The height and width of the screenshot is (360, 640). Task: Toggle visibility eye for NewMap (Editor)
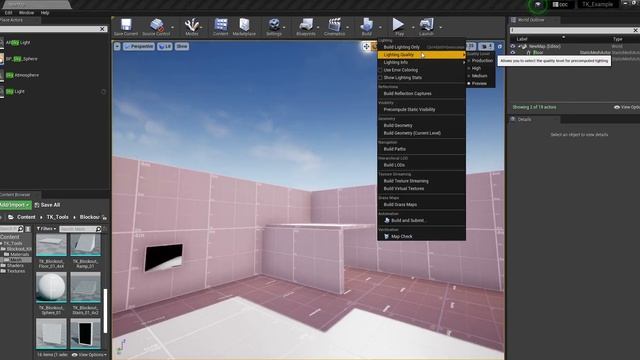[513, 47]
